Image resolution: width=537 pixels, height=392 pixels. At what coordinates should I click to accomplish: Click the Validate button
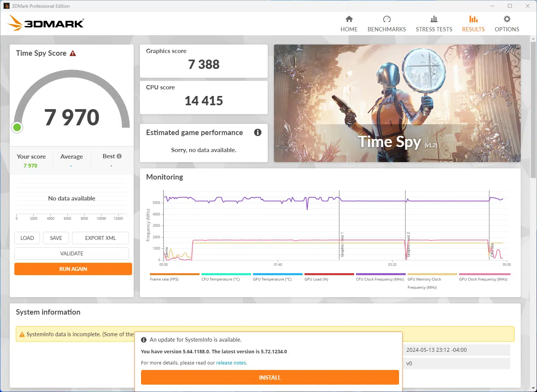[x=72, y=253]
